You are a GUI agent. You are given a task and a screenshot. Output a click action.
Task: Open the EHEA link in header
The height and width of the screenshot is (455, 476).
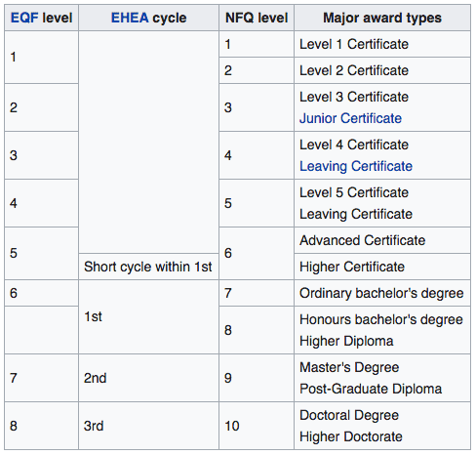tap(130, 18)
